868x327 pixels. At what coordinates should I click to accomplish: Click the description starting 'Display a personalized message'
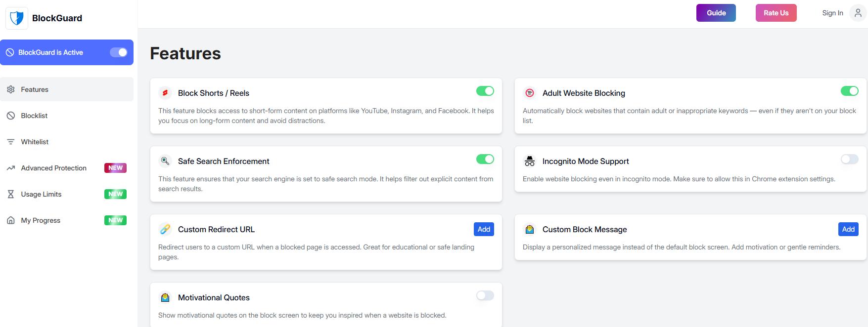pos(682,247)
